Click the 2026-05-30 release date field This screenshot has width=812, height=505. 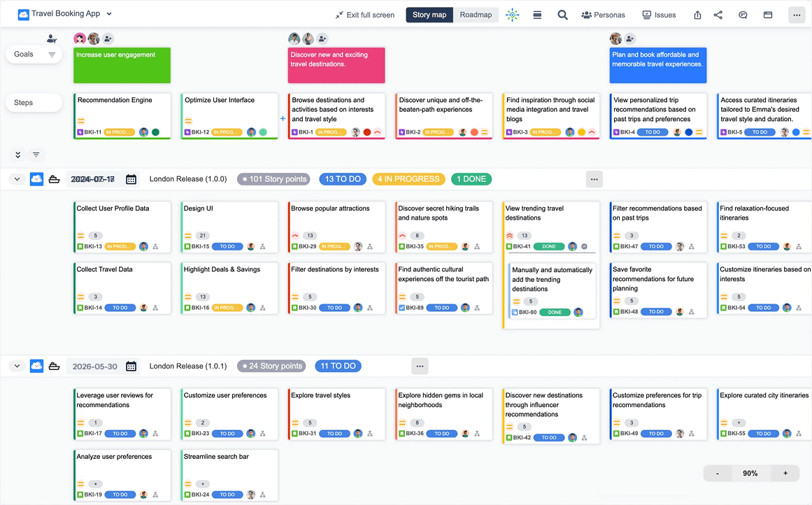click(94, 367)
